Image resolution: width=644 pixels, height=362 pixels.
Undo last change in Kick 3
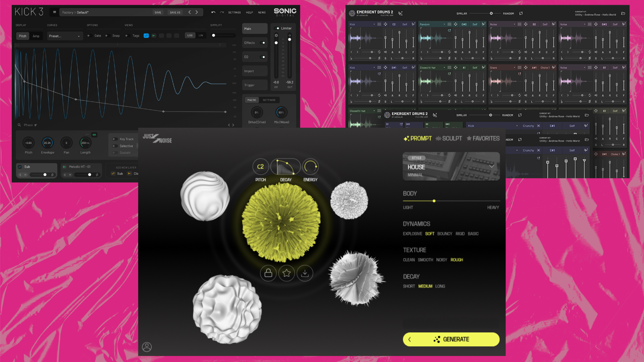point(213,12)
